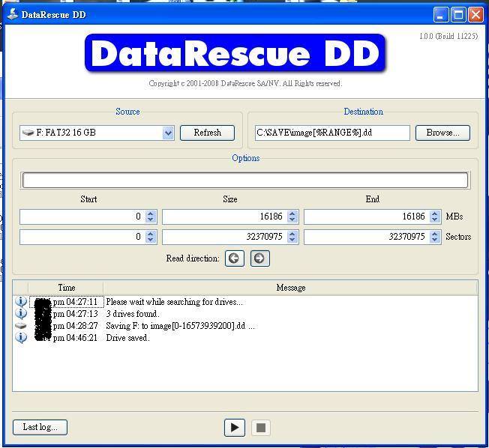This screenshot has width=489, height=448.
Task: Maximize the DataRescue DD window
Action: [x=458, y=15]
